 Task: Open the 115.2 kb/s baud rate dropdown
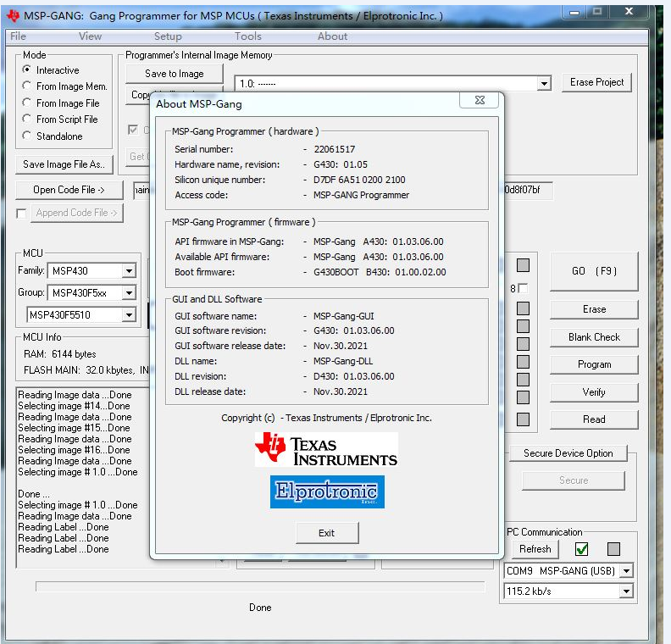coord(626,591)
